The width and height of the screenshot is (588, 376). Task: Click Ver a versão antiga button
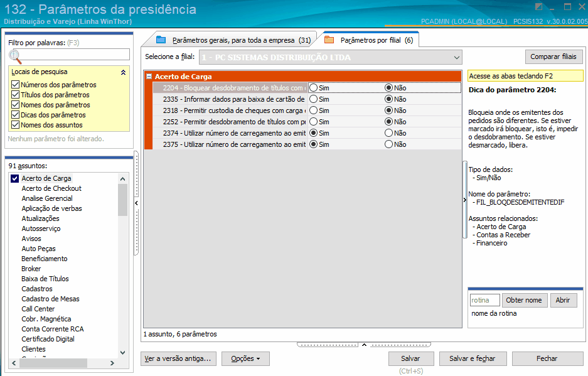coord(178,358)
